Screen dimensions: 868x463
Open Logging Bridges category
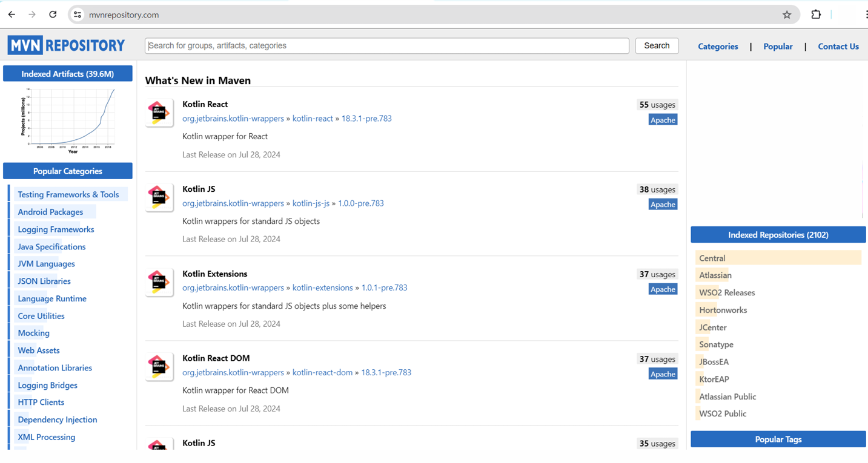pos(48,385)
